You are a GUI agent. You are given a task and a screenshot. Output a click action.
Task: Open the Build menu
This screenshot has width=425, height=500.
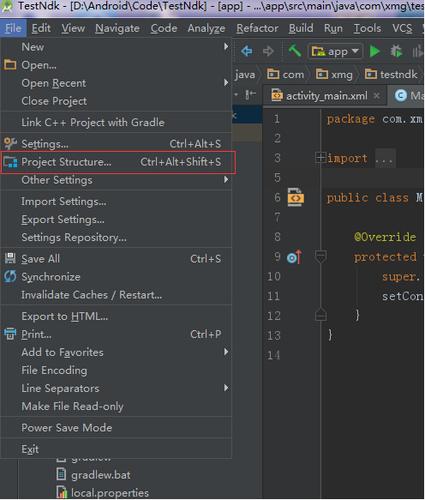(301, 28)
